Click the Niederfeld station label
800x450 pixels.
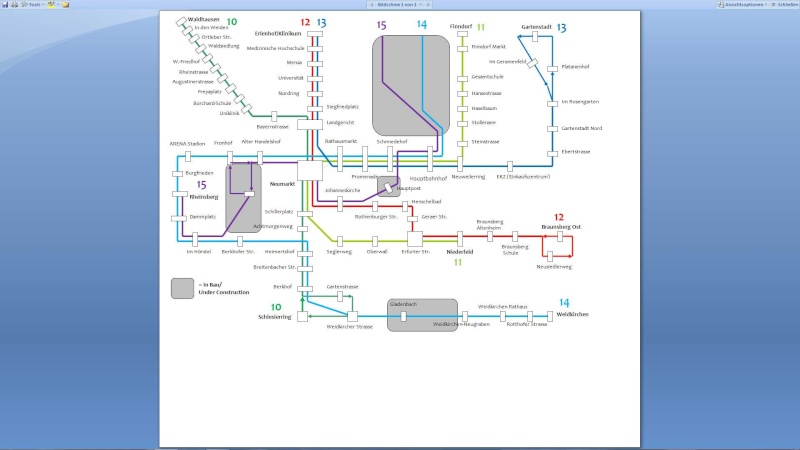point(460,252)
